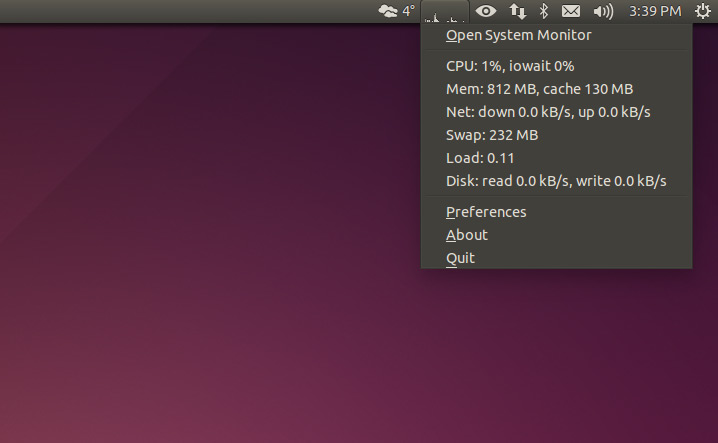Choose Open System Monitor from the menu
Screen dimensions: 718x443
(518, 35)
